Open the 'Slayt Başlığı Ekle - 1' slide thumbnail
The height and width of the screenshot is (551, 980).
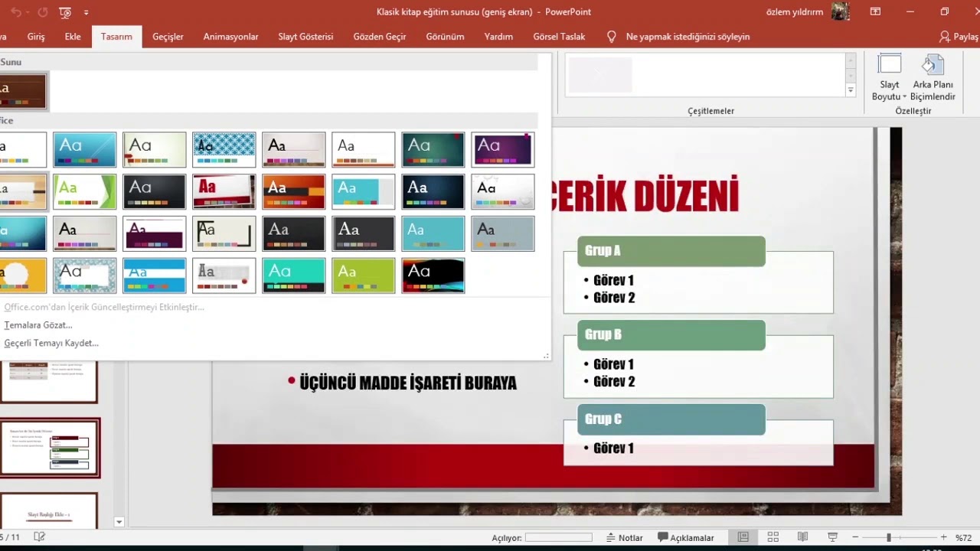click(49, 510)
